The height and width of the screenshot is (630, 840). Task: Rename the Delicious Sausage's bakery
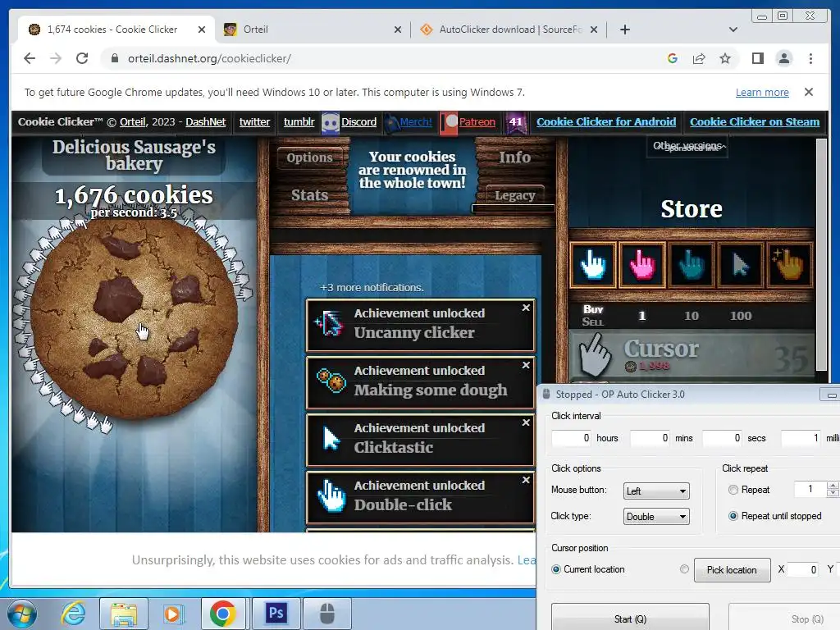click(x=134, y=155)
